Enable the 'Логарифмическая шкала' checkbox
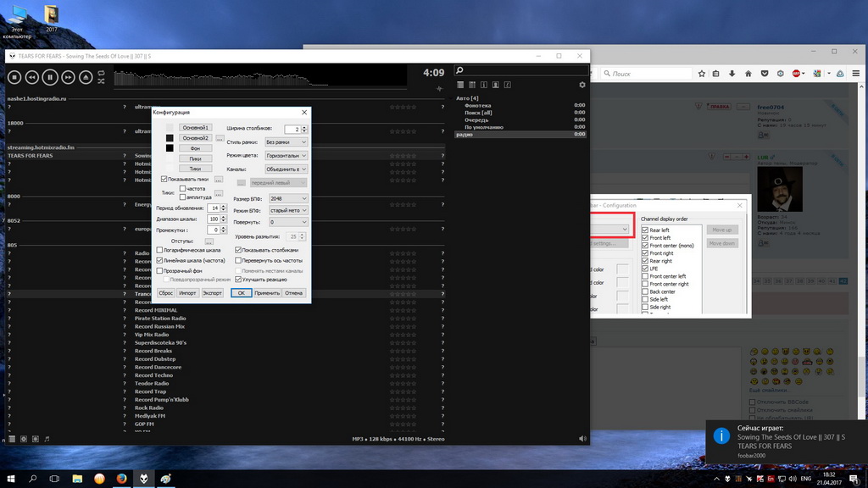This screenshot has height=488, width=868. (160, 250)
